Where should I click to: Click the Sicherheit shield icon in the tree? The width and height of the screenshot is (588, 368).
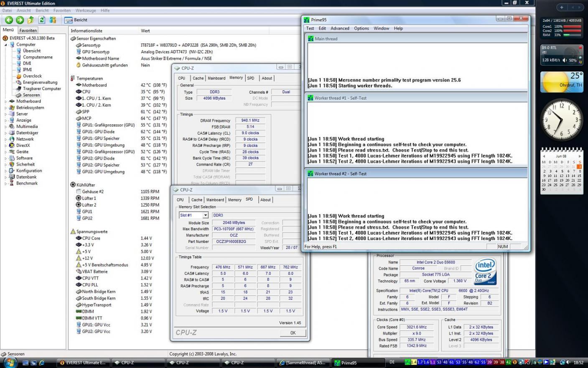point(12,164)
